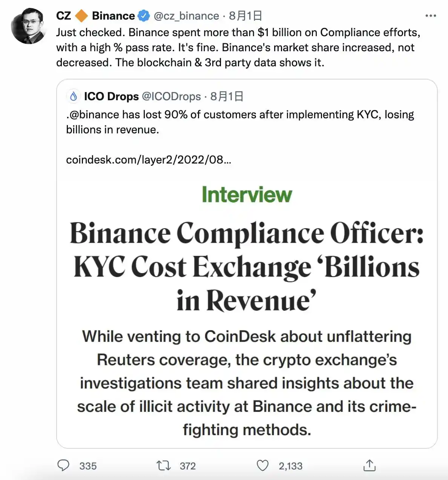Click the main tweet's 8月1日 timestamp
Viewport: 448px width, 480px height.
click(x=245, y=16)
